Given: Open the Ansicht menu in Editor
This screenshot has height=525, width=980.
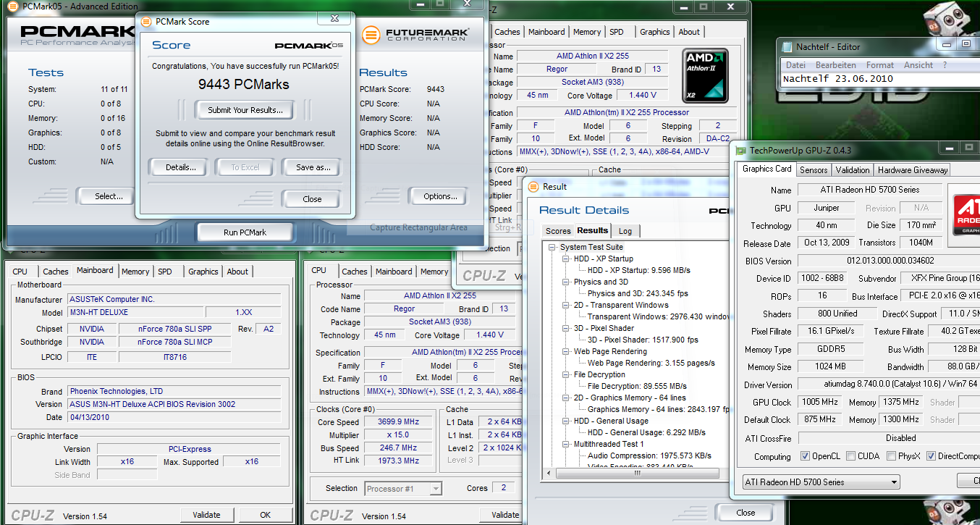Looking at the screenshot, I should point(918,64).
